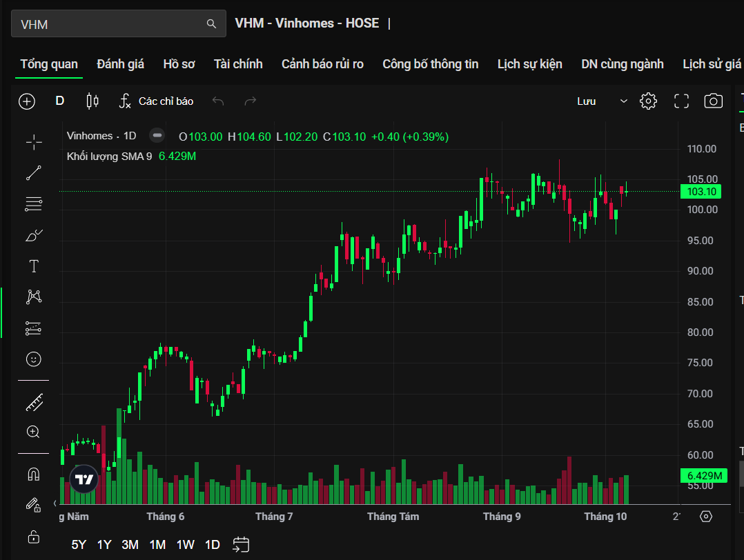
Task: Toggle magnet snap mode
Action: click(x=34, y=474)
